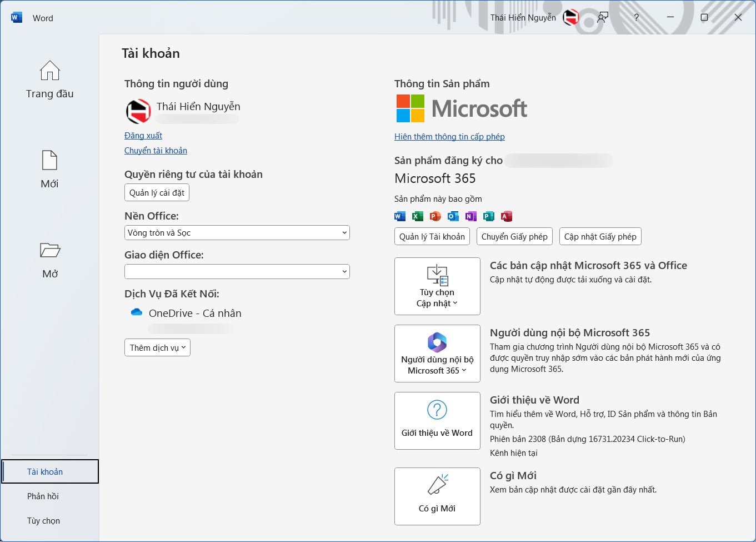Click the Microsoft 365 product name
This screenshot has height=542, width=756.
point(435,178)
